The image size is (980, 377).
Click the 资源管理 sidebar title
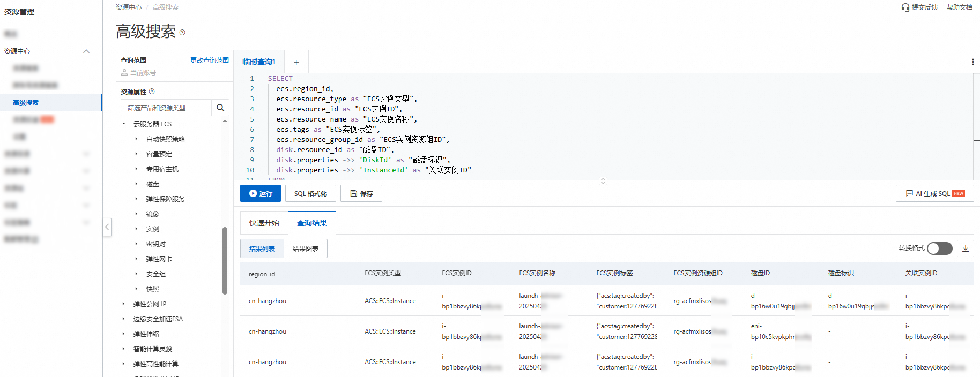pos(19,12)
